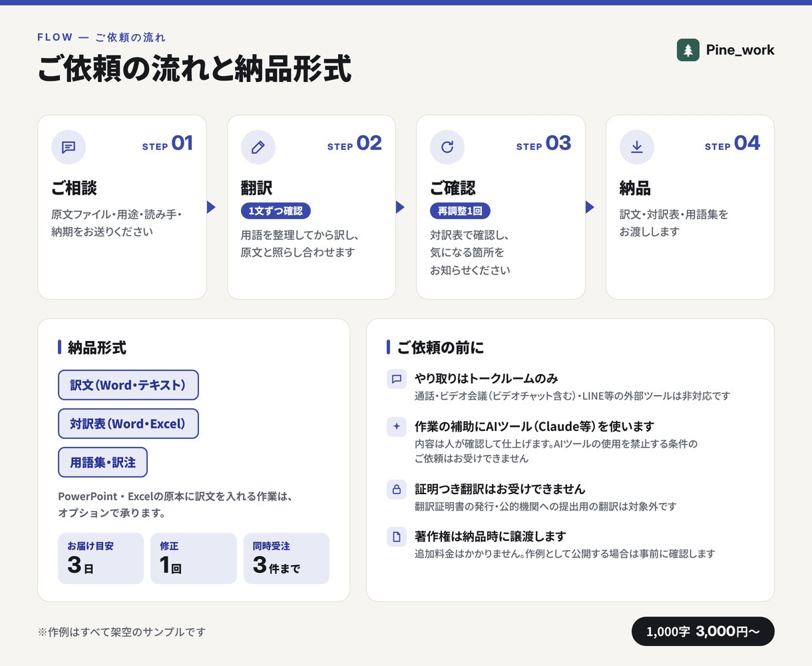Viewport: 812px width, 666px height.
Task: Click the STEP 03 label
Action: [x=544, y=144]
